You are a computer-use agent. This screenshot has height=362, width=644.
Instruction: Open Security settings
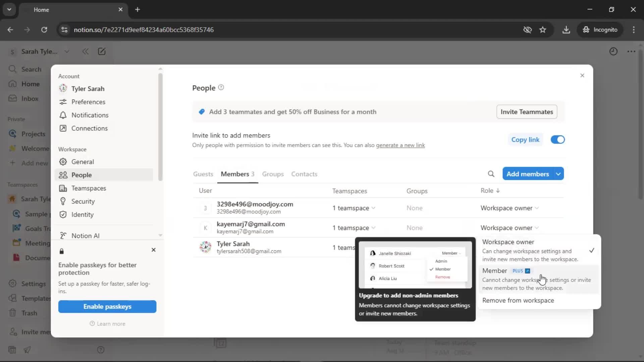tap(104, 201)
